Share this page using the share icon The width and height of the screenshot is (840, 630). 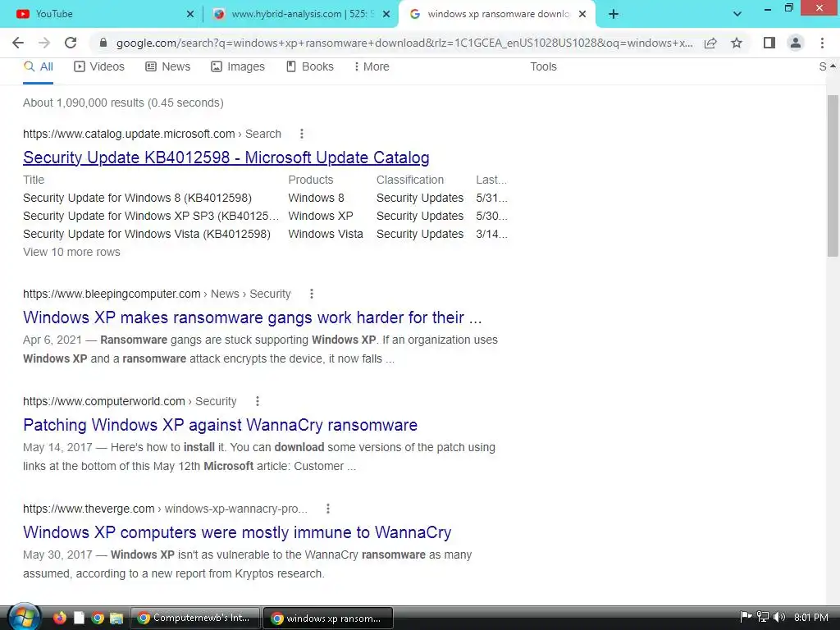(710, 43)
